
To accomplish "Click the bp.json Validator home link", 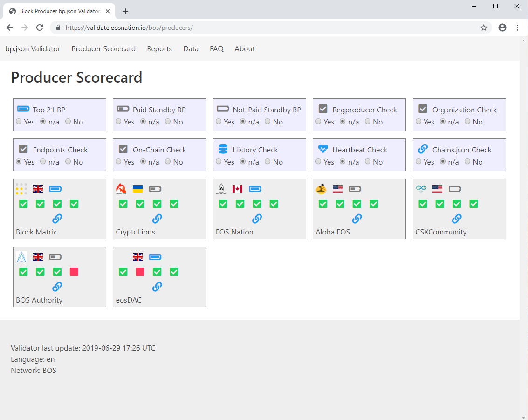I will point(33,49).
